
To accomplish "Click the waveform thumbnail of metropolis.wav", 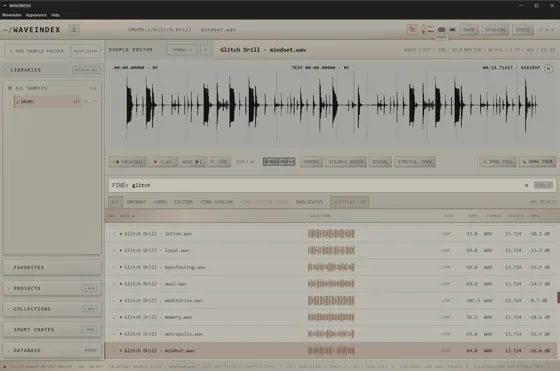I will [331, 334].
